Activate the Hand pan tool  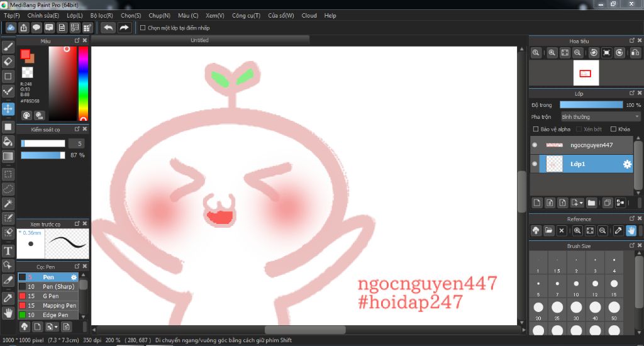8,313
